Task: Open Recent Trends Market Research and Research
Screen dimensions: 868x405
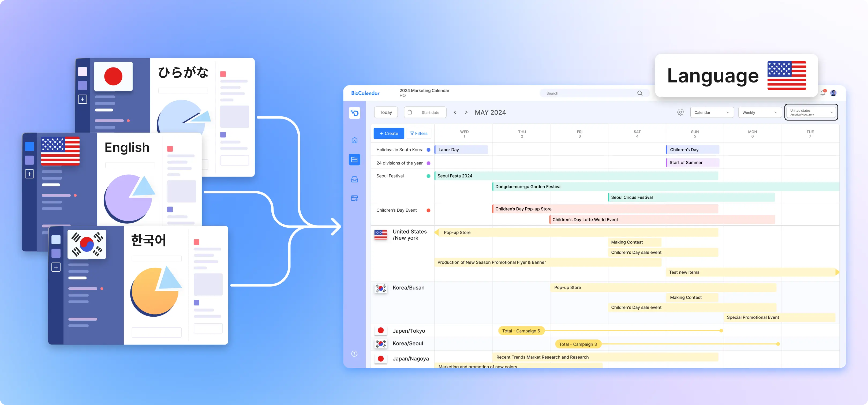Action: point(605,357)
